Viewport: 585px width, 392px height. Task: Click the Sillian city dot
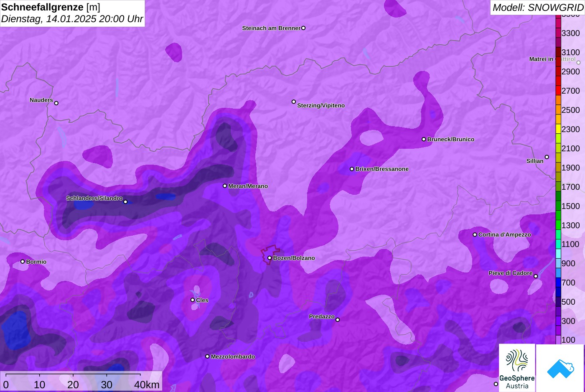(547, 157)
